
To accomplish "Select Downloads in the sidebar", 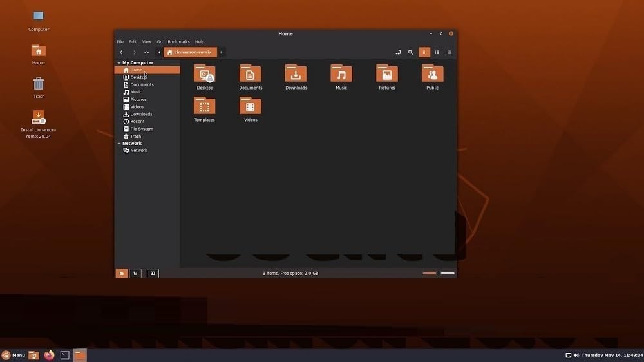I will [x=147, y=114].
